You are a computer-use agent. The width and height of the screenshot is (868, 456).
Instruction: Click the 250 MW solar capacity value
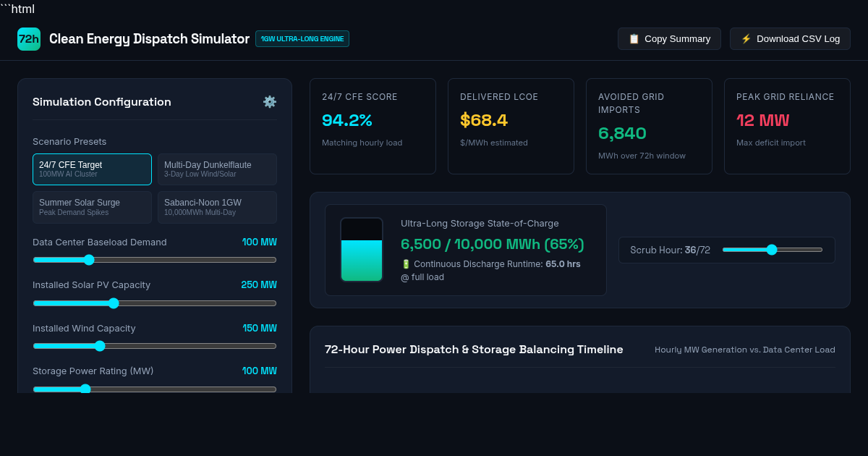[259, 285]
